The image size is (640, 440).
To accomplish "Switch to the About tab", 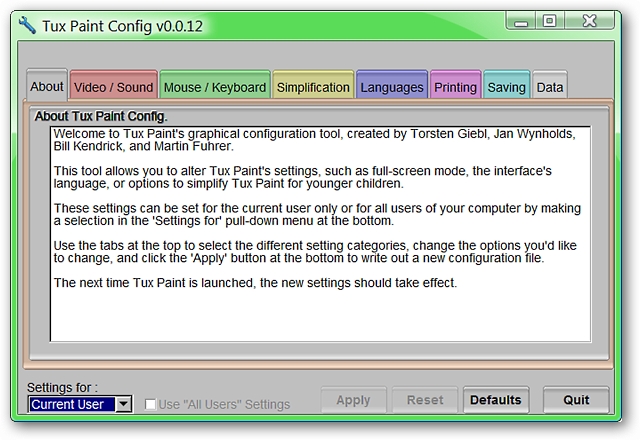I will [47, 85].
